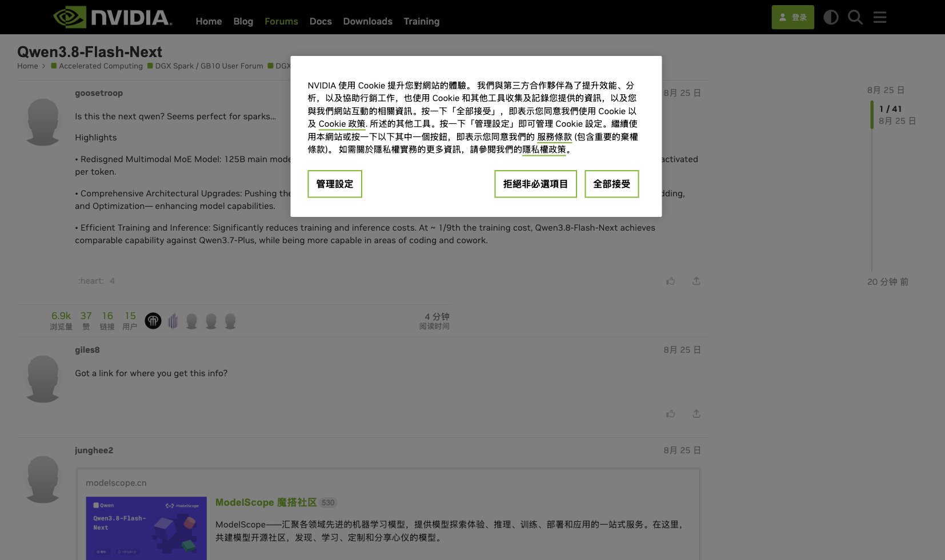Click the NVIDIA logo

pos(113,17)
